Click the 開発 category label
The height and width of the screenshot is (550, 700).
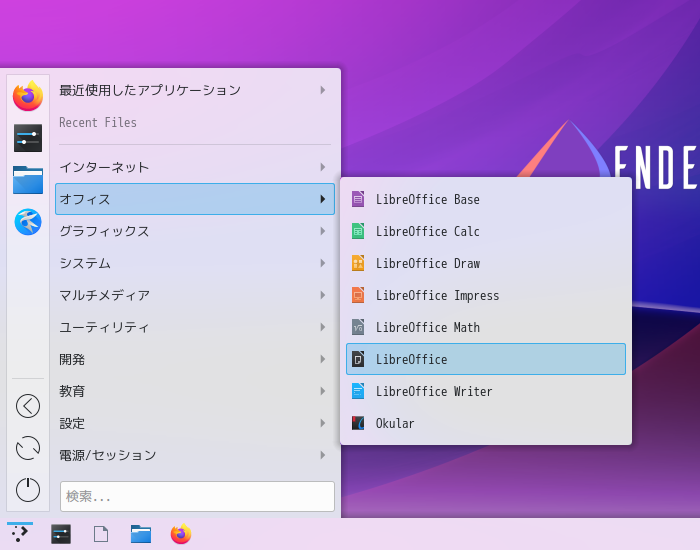[72, 359]
